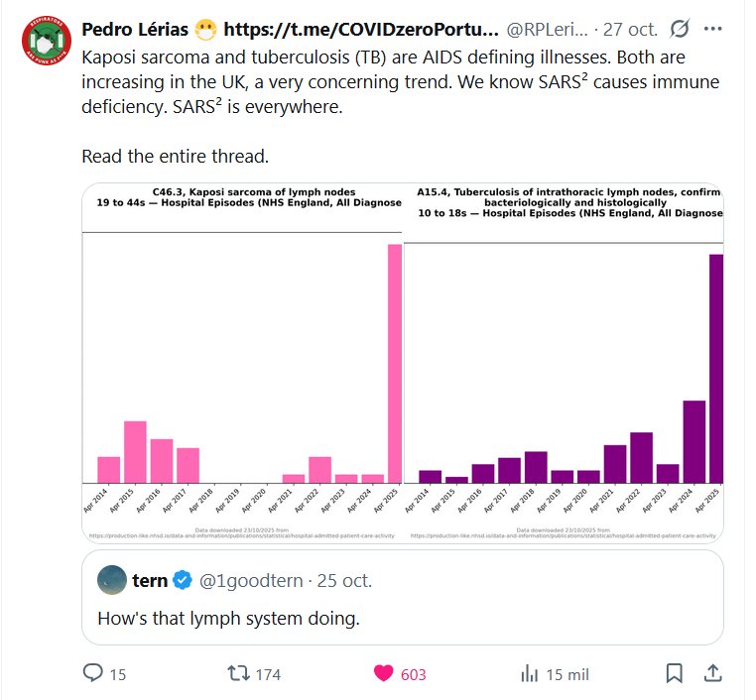The height and width of the screenshot is (700, 756).
Task: Open the pink Kaposi sarcoma chart image
Action: click(x=243, y=362)
